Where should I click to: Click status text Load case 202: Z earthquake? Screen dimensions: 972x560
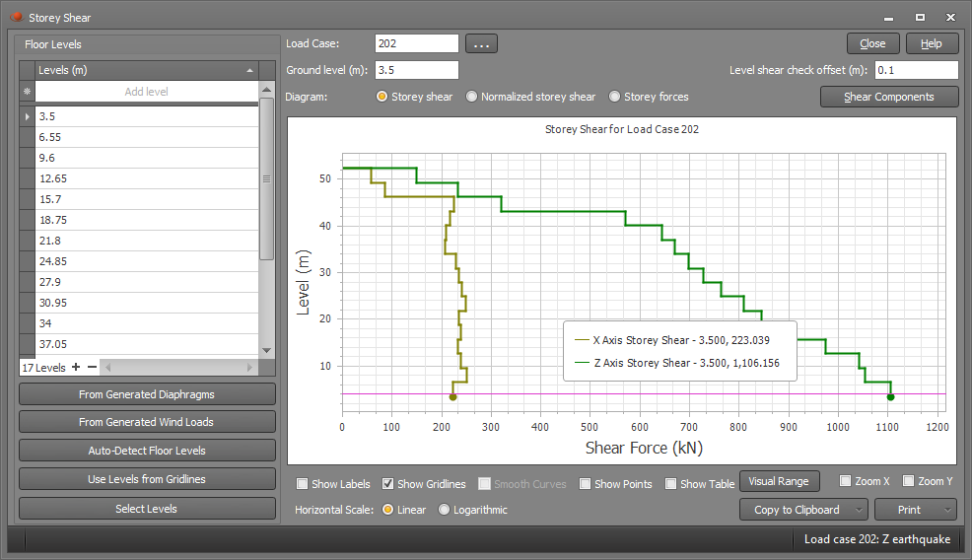[877, 539]
